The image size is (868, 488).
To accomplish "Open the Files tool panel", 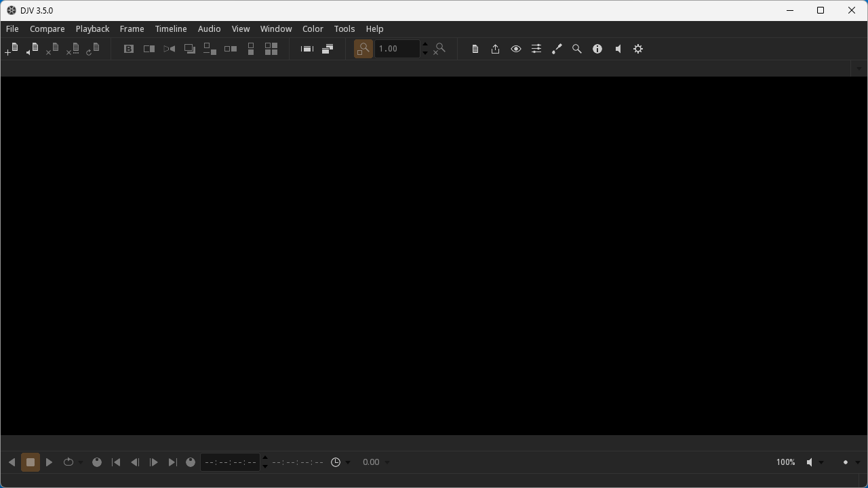I will [x=475, y=49].
